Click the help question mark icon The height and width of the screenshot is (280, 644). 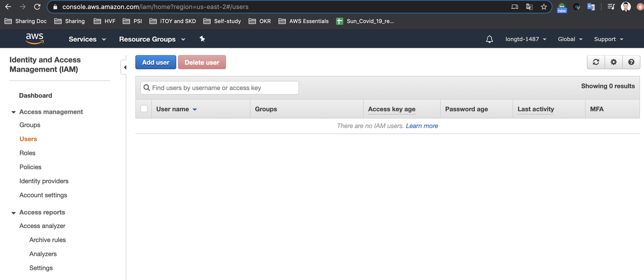[x=631, y=62]
